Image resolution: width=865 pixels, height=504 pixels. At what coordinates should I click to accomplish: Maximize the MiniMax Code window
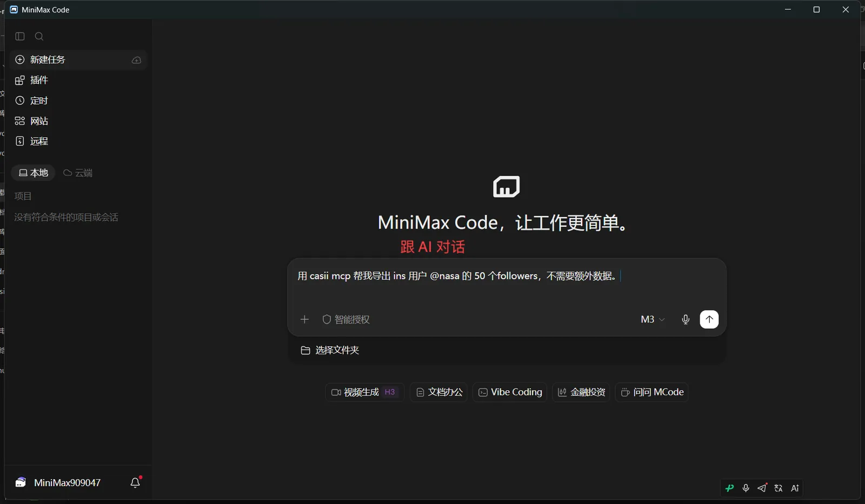(817, 10)
